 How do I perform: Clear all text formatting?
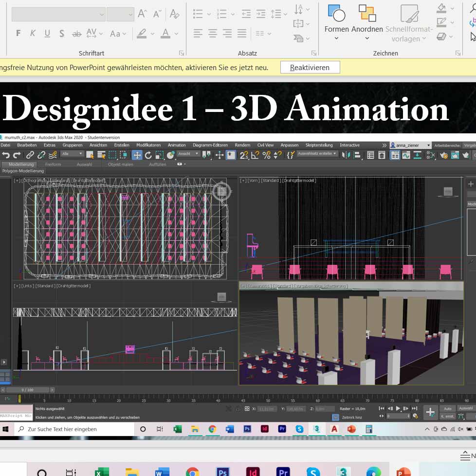click(x=175, y=14)
